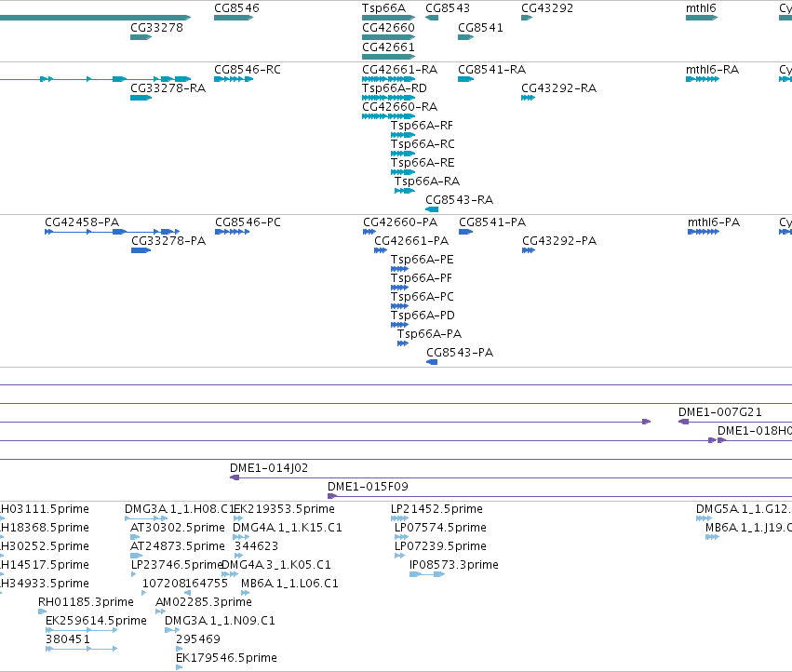The height and width of the screenshot is (672, 792).
Task: Click the 344623 feature
Action: click(238, 556)
